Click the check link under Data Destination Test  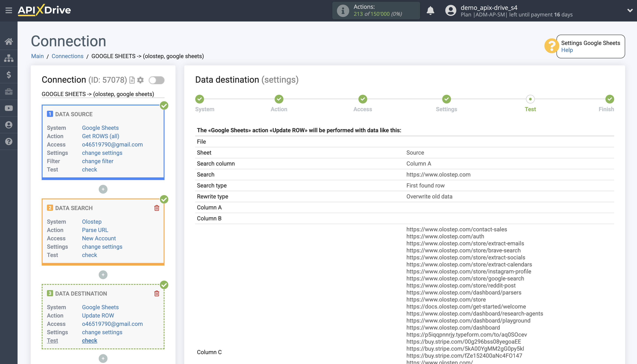tap(89, 340)
